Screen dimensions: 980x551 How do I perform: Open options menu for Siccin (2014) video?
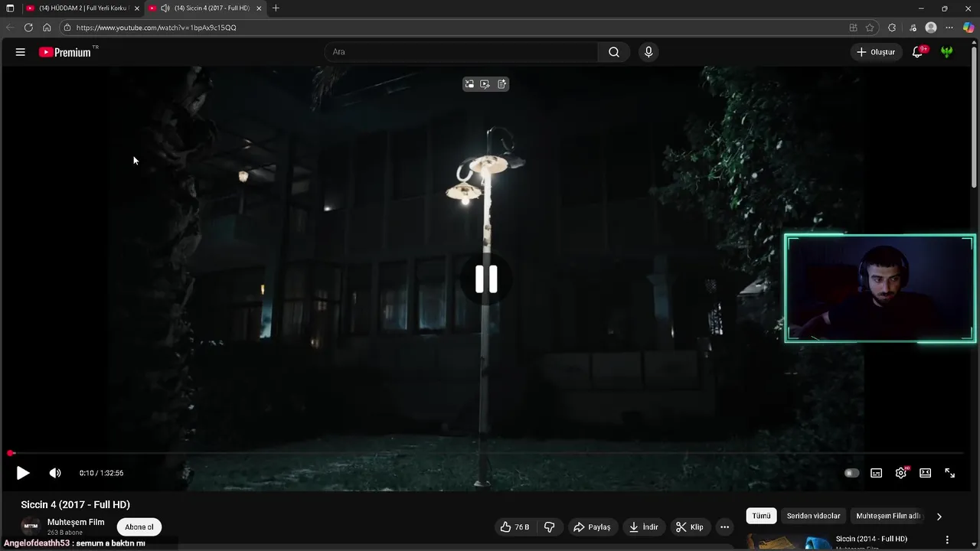[947, 540]
